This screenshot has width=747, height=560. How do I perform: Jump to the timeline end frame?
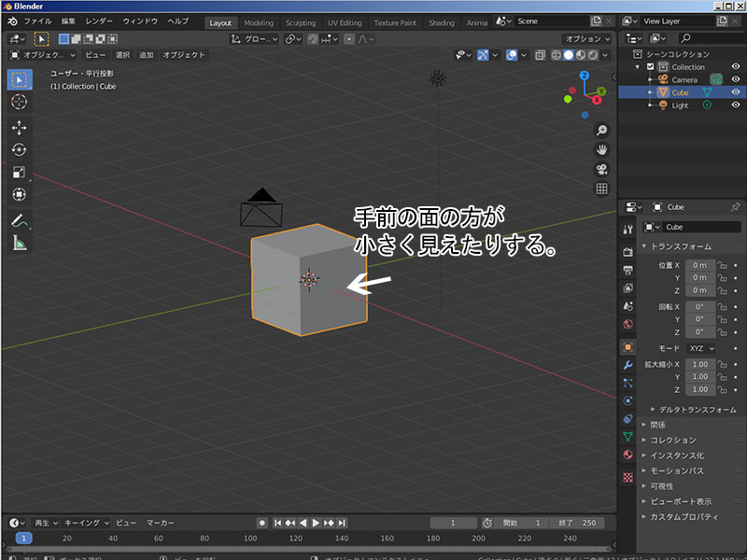342,523
